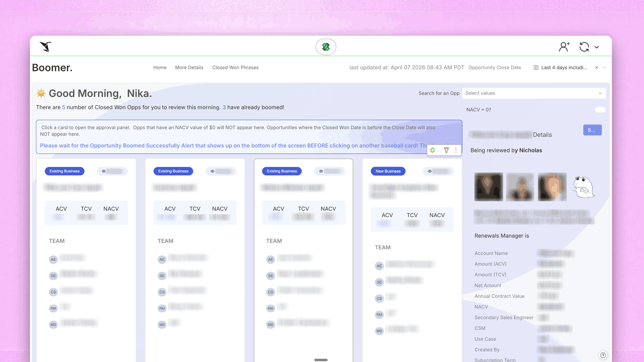This screenshot has height=362, width=644.
Task: Click the cartoon frog sticker image
Action: pos(583,187)
